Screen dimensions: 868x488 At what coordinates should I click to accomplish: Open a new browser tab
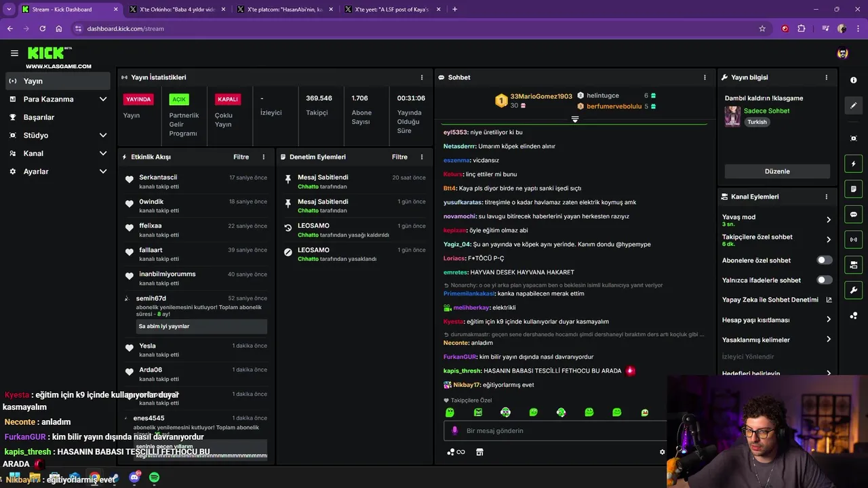tap(454, 9)
